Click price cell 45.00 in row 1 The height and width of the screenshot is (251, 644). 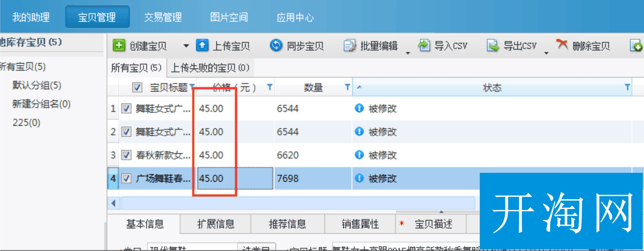coord(235,109)
